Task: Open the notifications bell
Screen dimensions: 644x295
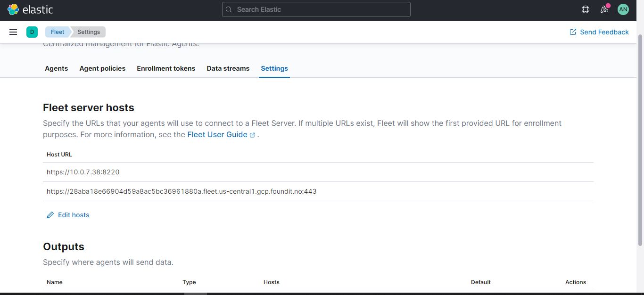Action: click(x=604, y=9)
